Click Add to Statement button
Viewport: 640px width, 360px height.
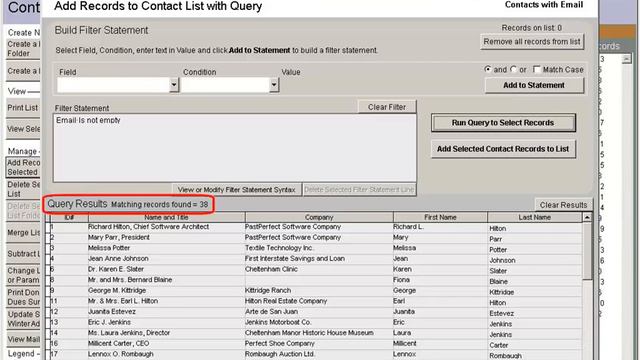(534, 85)
